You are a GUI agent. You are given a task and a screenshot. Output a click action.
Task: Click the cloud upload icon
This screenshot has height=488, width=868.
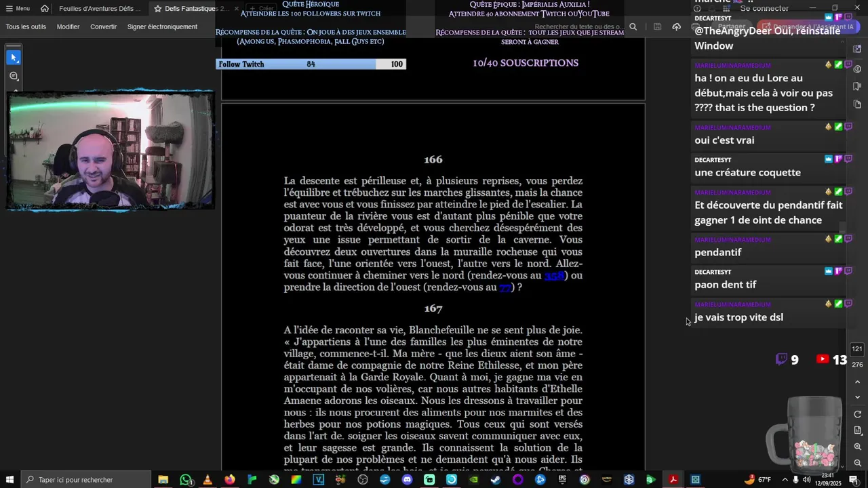(x=676, y=26)
